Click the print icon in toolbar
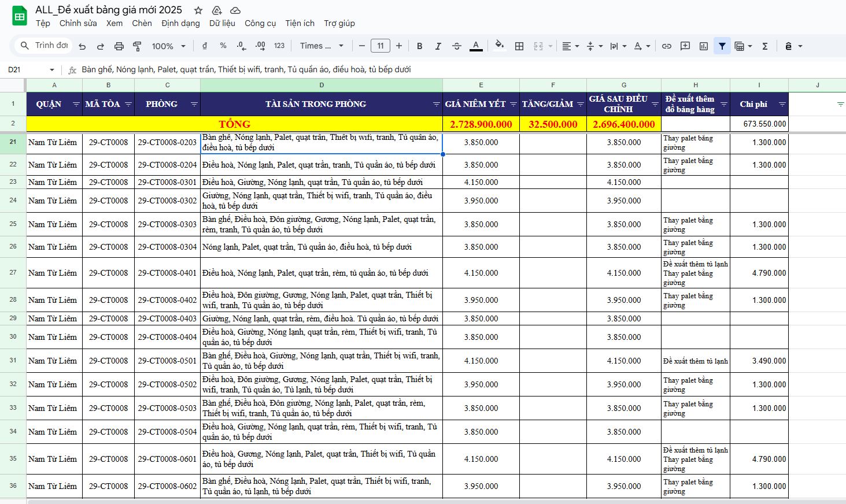Screen dimensions: 846x504 click(x=119, y=46)
